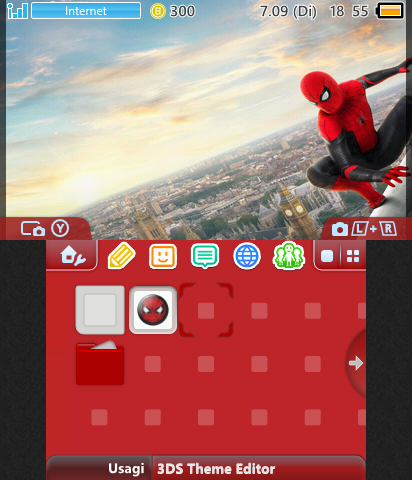Image resolution: width=412 pixels, height=480 pixels.
Task: Tap the camera Y shortcut button
Action: [45, 229]
